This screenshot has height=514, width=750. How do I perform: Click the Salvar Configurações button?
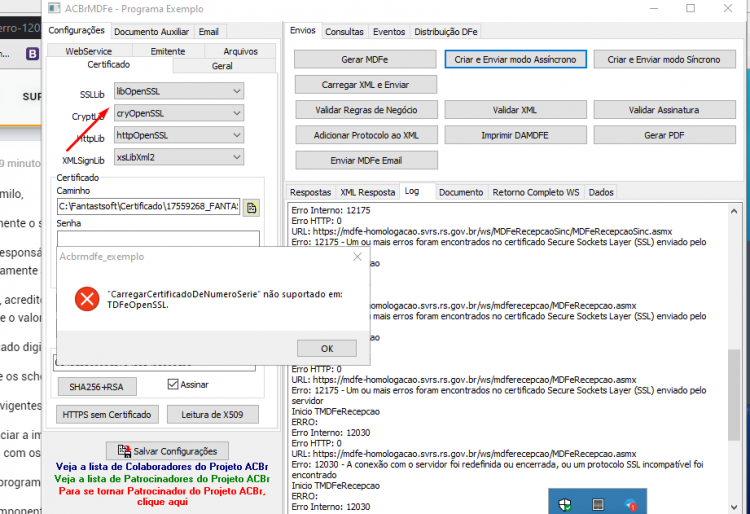click(167, 451)
